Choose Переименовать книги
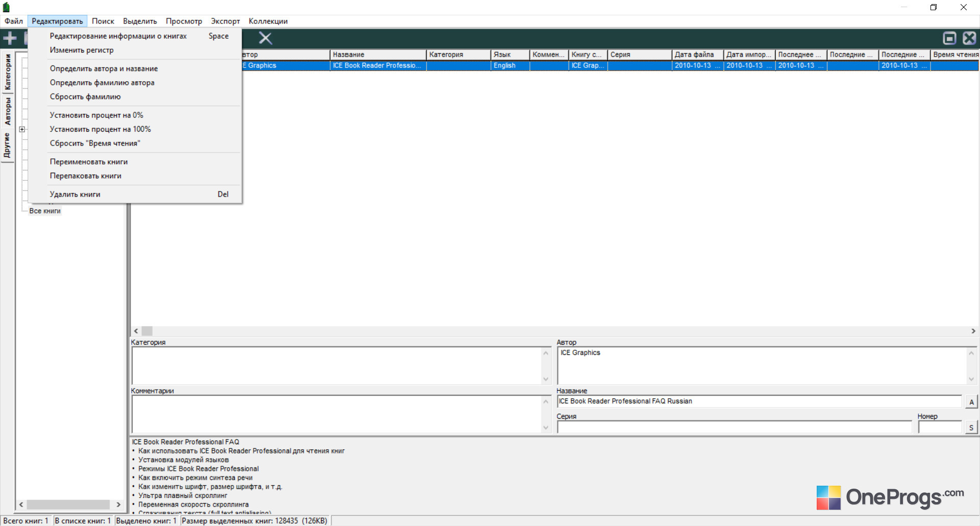The image size is (980, 526). tap(135, 161)
